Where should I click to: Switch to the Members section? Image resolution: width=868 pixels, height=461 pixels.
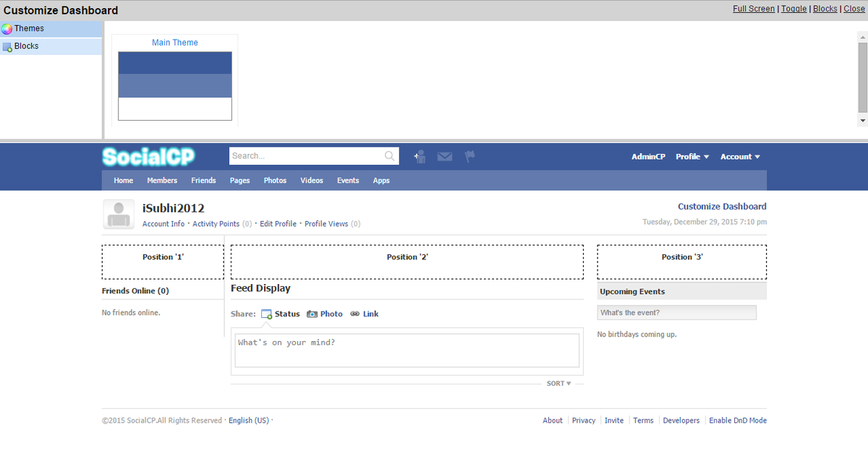(162, 181)
